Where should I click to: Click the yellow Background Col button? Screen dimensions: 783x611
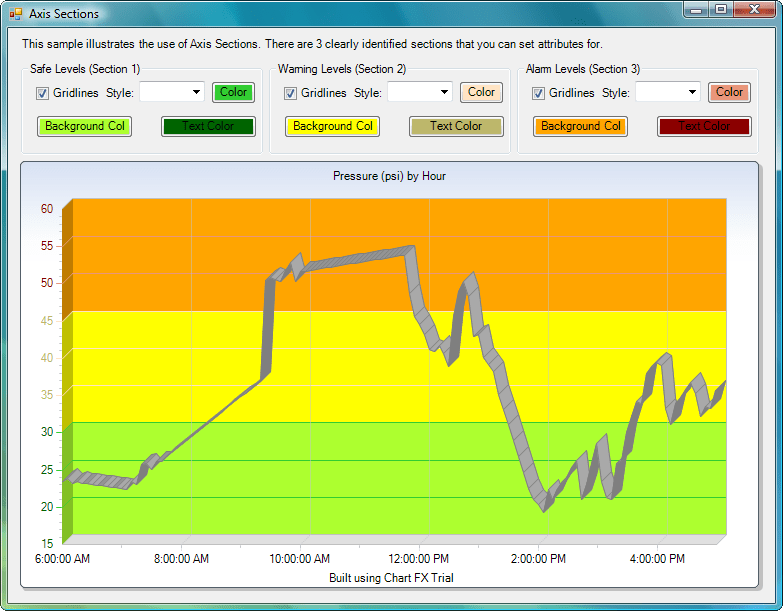[332, 126]
